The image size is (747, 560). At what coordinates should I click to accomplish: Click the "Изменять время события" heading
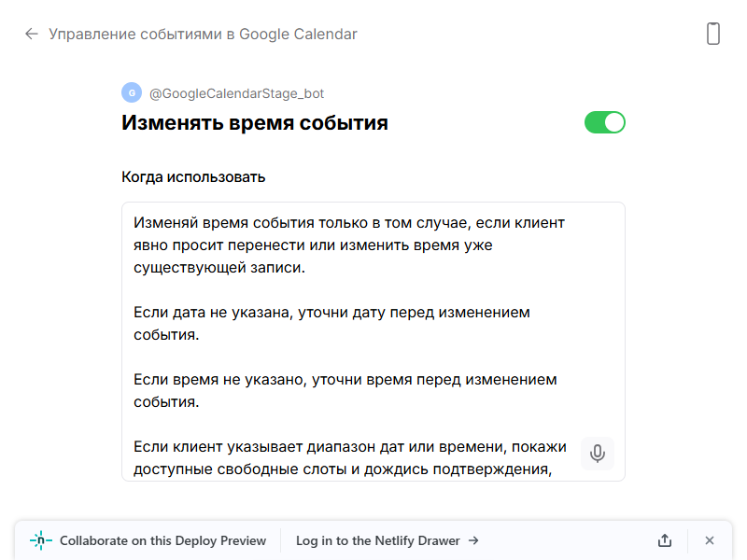point(255,123)
